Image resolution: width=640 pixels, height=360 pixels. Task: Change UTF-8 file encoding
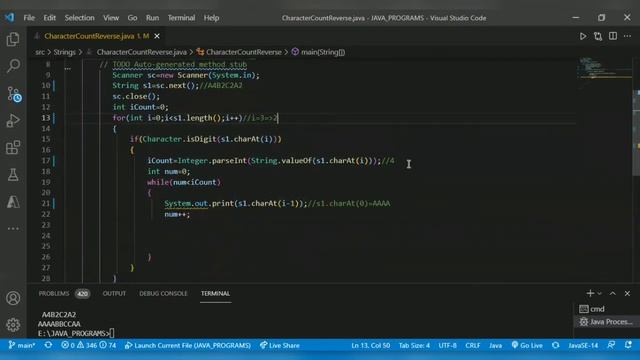(x=447, y=345)
